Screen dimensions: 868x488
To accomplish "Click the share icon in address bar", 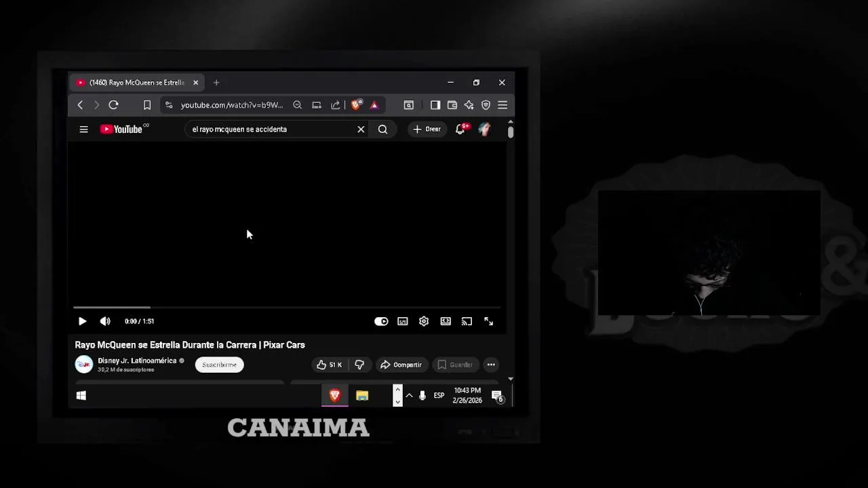I will point(336,105).
